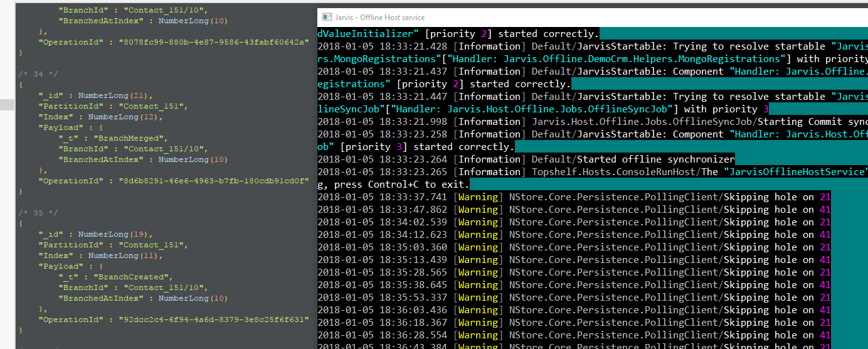The image size is (868, 349).
Task: Click warning line at 18:36:18.367
Action: point(574,323)
